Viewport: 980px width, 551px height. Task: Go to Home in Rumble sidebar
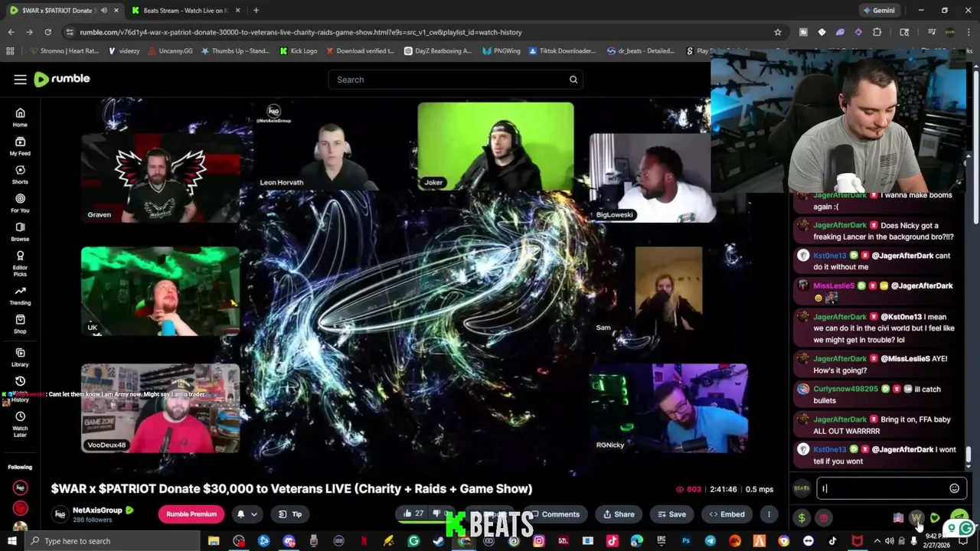point(20,117)
